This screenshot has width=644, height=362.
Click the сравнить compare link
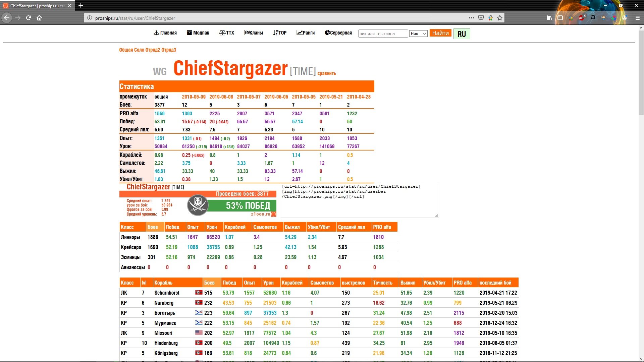click(326, 73)
